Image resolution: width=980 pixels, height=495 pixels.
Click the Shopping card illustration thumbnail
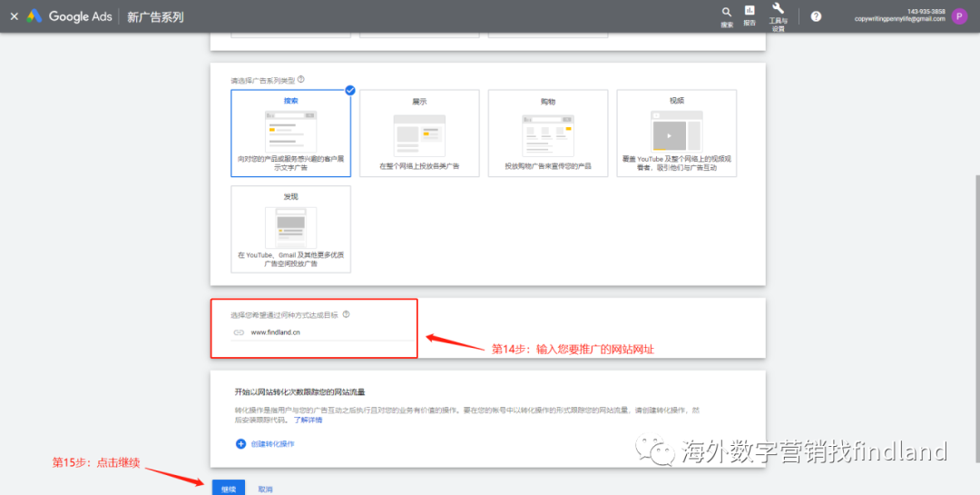pos(548,136)
